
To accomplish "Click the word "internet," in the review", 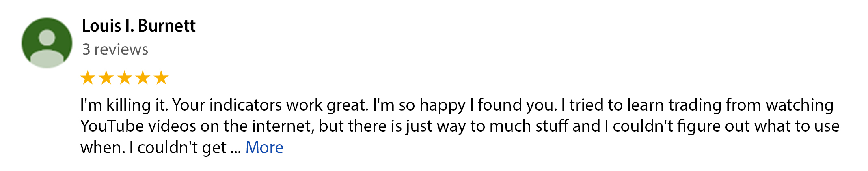I will click(283, 126).
